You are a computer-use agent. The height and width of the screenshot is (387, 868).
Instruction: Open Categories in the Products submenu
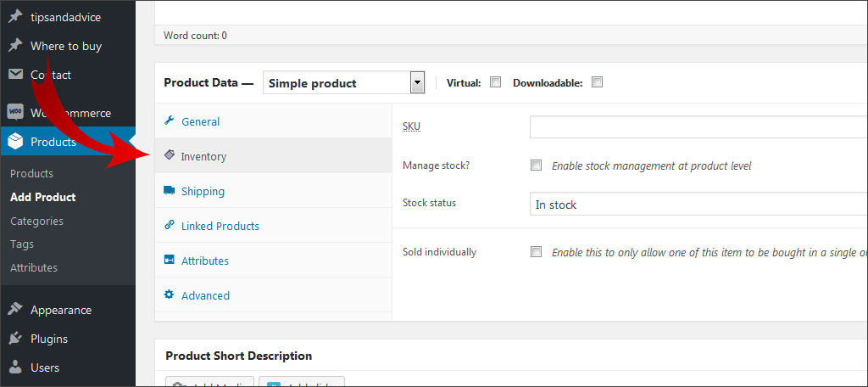coord(36,221)
